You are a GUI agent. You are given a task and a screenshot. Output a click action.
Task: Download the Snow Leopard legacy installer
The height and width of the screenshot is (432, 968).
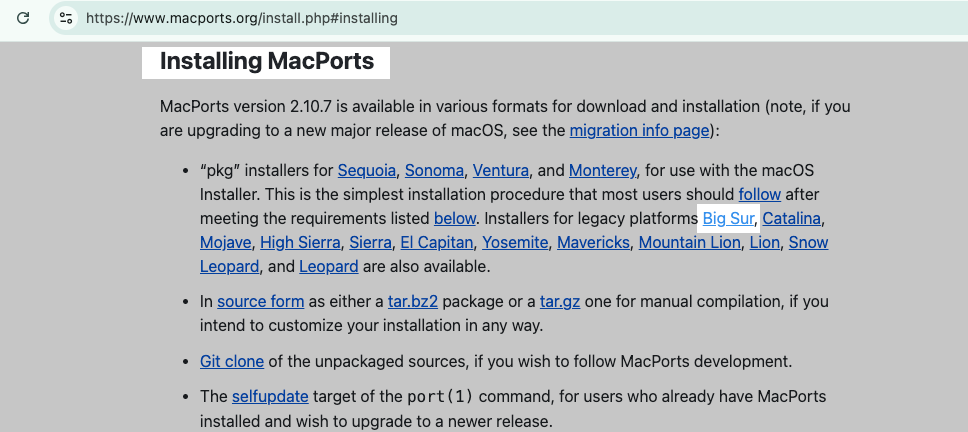pos(808,243)
